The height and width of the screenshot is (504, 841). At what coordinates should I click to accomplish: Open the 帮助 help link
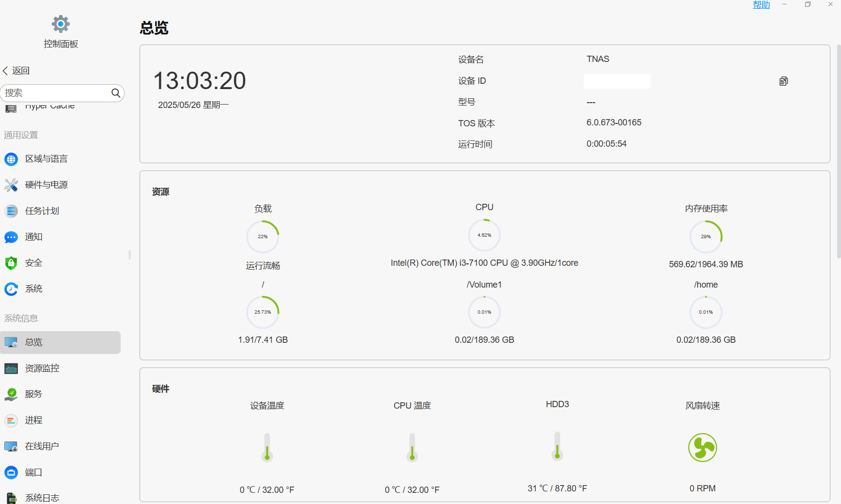761,5
